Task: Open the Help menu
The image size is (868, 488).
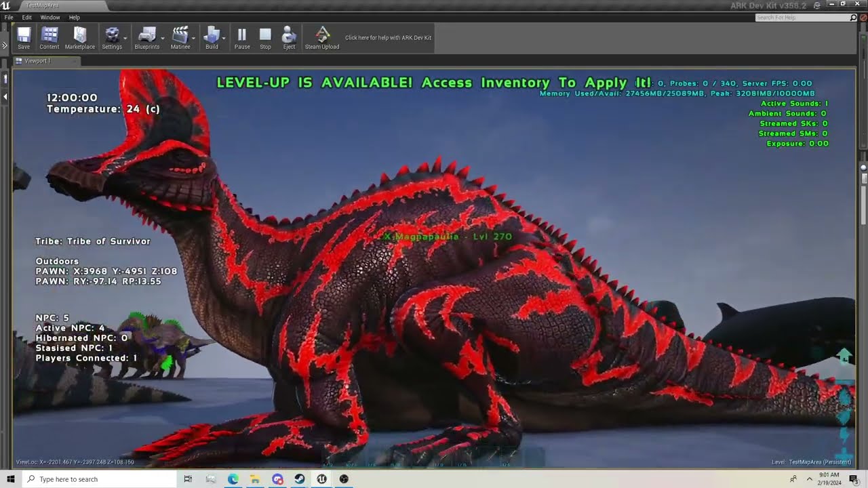Action: [x=75, y=17]
